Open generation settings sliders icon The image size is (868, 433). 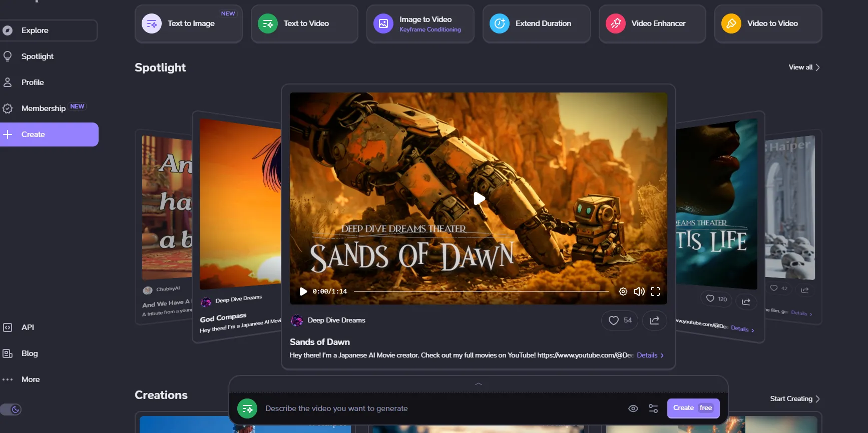653,408
